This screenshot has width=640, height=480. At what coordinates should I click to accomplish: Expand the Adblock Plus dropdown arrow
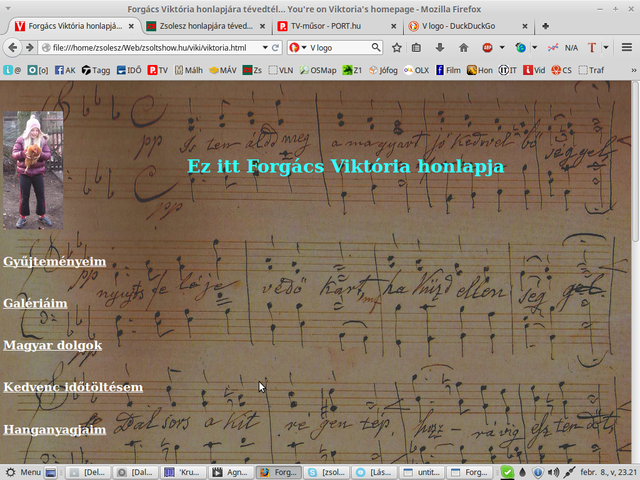[502, 48]
